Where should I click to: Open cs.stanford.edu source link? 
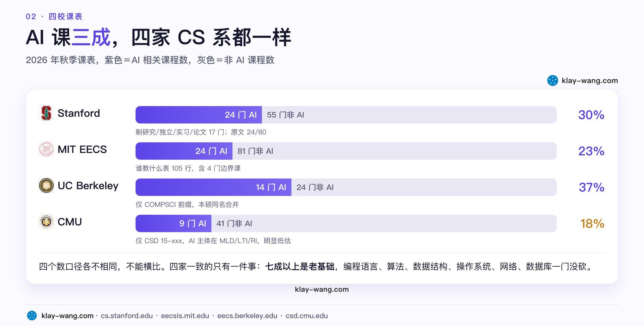(127, 316)
